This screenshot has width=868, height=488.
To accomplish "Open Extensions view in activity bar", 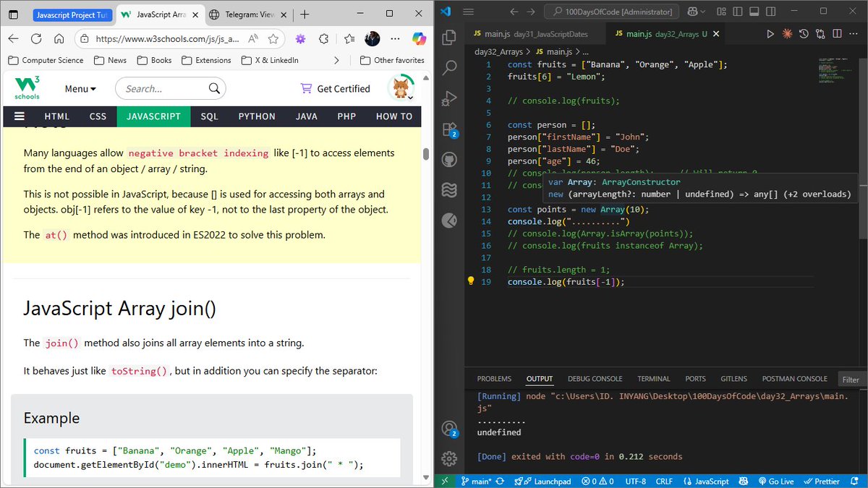I will [x=449, y=129].
